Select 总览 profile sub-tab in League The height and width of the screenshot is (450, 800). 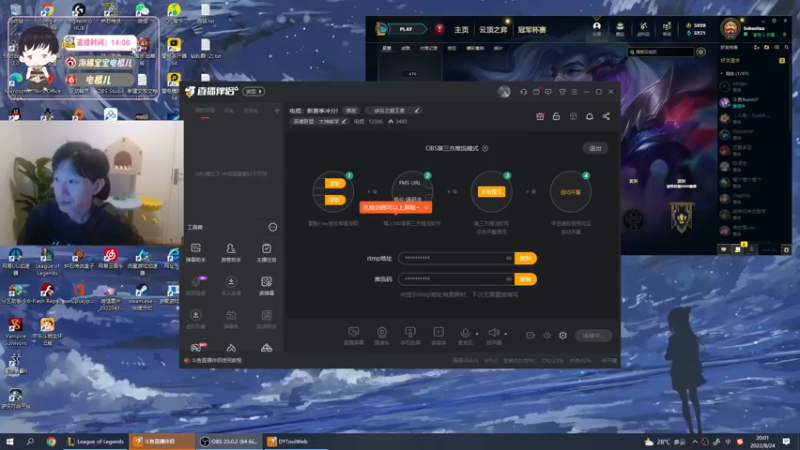[386, 48]
